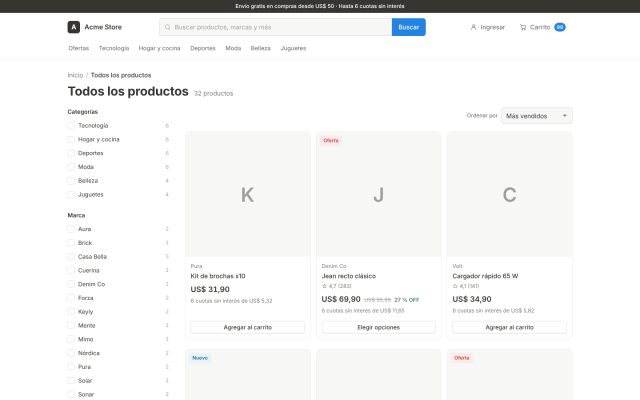This screenshot has height=400, width=640.
Task: Click the shopping cart icon
Action: [x=523, y=27]
